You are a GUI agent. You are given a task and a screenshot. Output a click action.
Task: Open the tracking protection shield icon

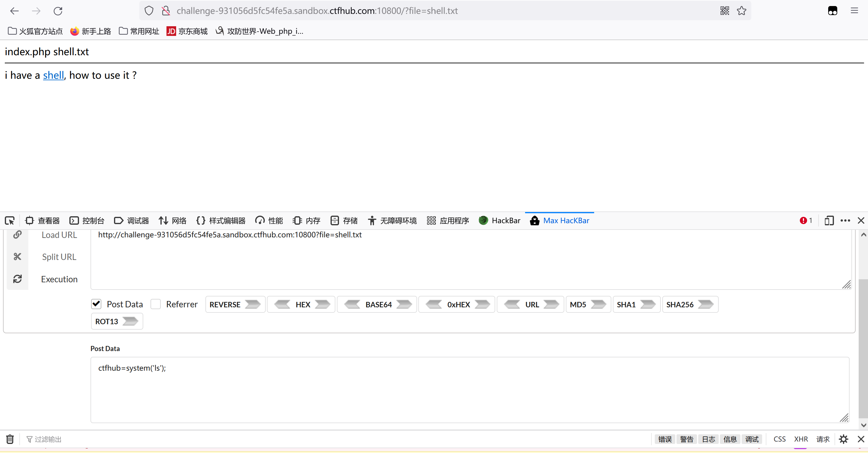(149, 11)
